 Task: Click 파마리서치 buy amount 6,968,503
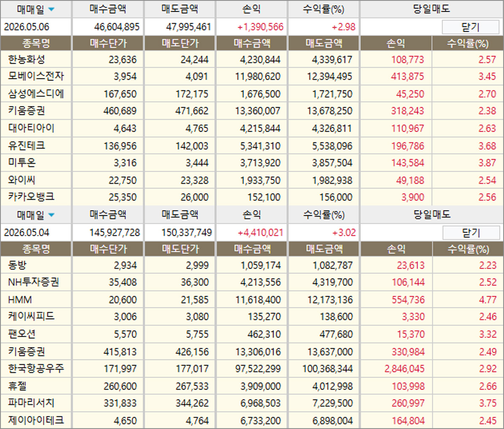[260, 403]
